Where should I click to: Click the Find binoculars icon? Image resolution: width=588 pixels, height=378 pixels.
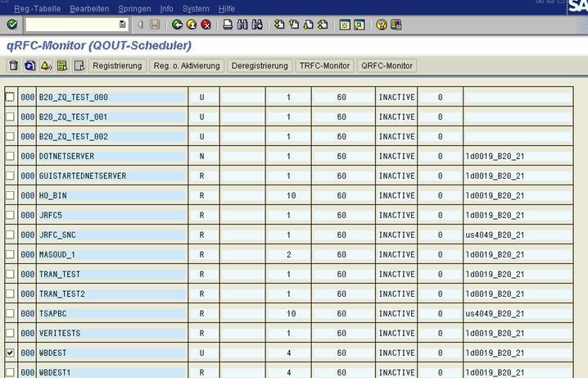point(242,25)
